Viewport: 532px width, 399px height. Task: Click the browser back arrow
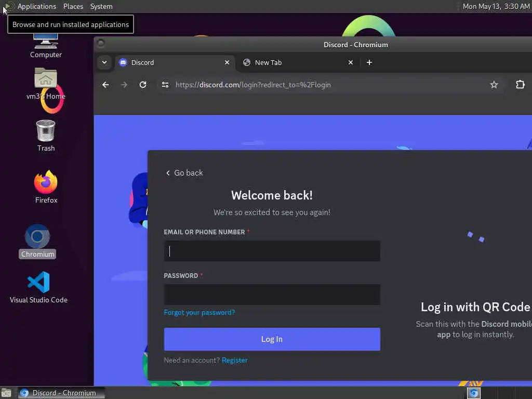105,85
